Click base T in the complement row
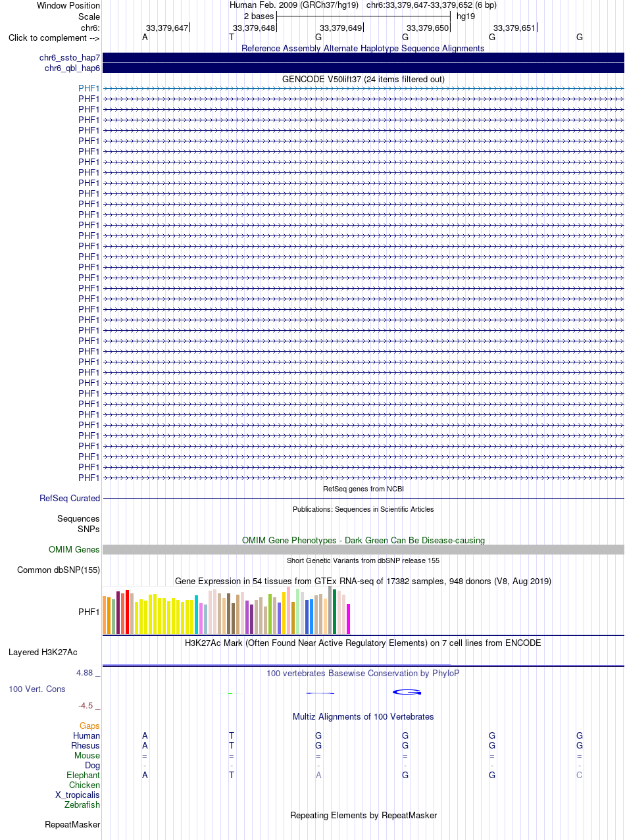625x840 pixels. click(232, 37)
